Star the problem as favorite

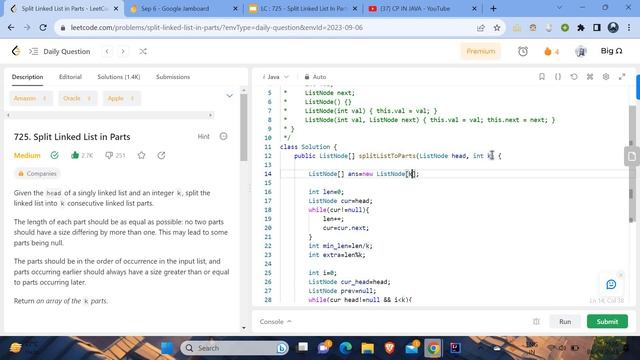(x=142, y=155)
